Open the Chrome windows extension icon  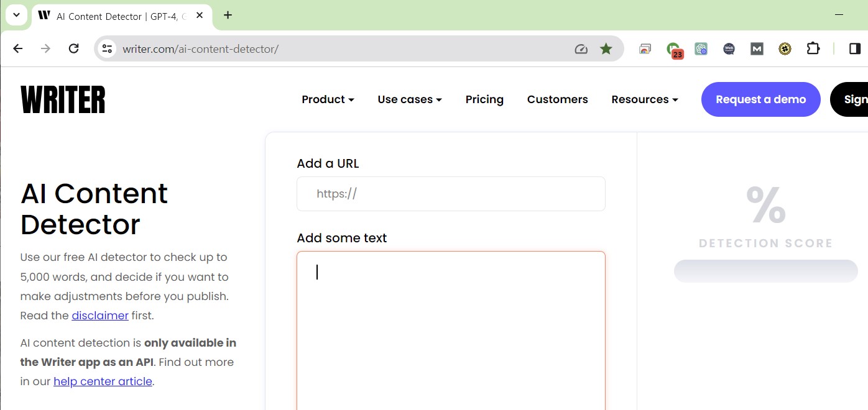645,48
